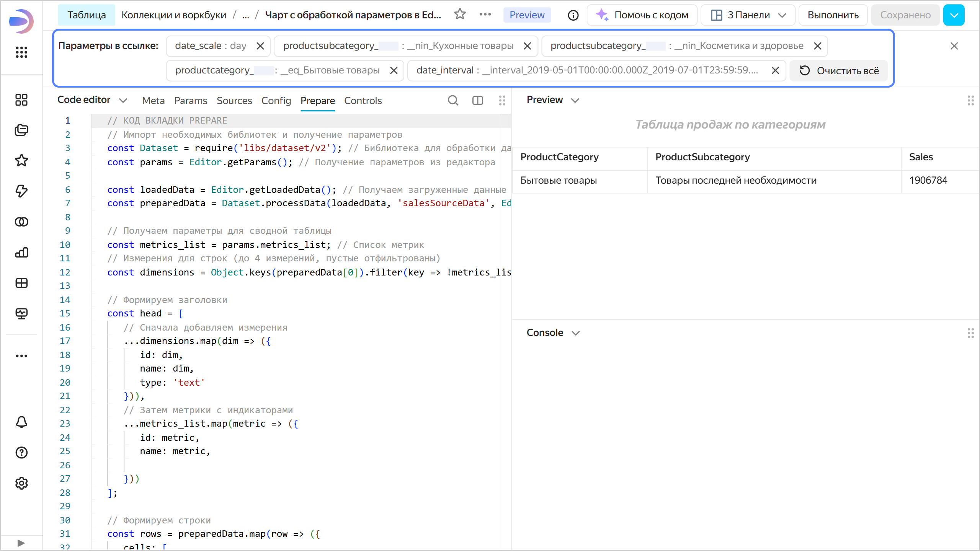Click the Выполнить button
Viewport: 980px width, 551px height.
tap(833, 15)
